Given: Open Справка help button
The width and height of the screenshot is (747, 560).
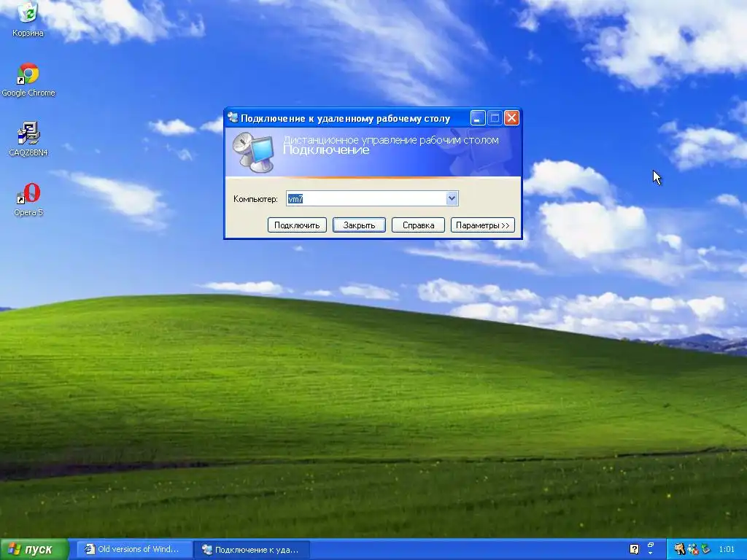Looking at the screenshot, I should tap(418, 225).
